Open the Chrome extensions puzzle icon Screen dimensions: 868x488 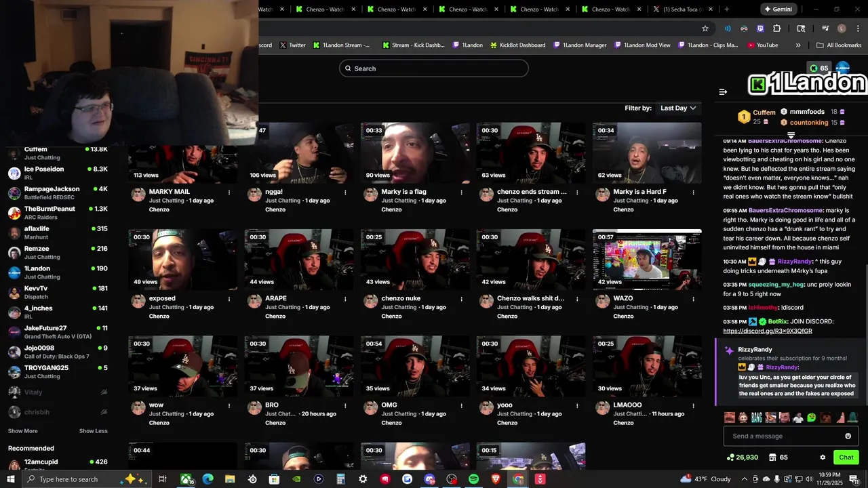[x=776, y=28]
